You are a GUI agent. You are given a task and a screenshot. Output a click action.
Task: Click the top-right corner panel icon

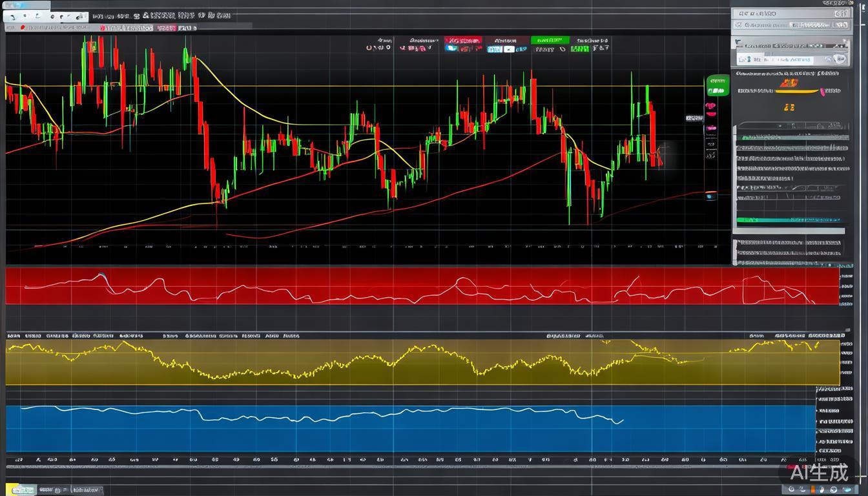point(841,13)
